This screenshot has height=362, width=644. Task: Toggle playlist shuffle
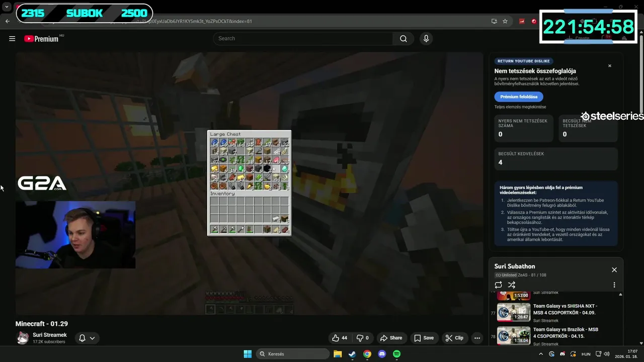512,285
